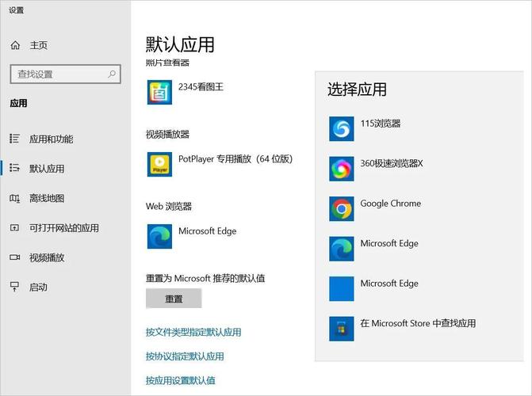
Task: Select 360极速浏览器X label in app chooser
Action: (x=392, y=163)
